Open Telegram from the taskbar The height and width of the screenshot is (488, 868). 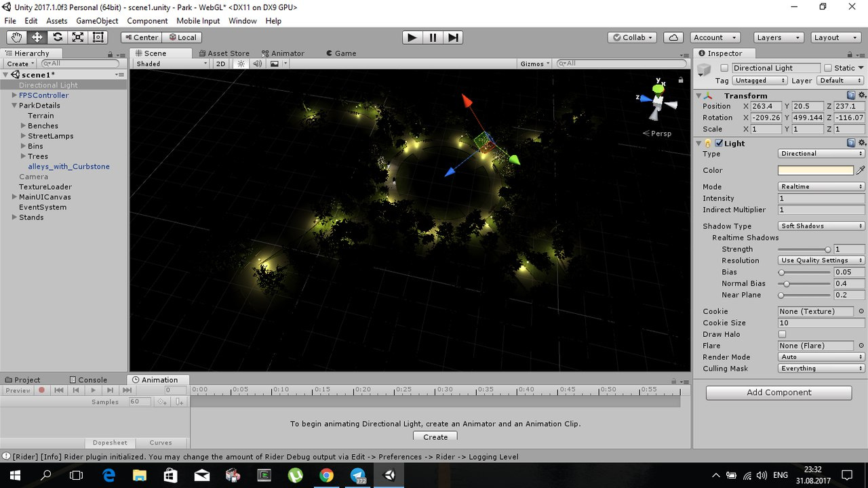pyautogui.click(x=357, y=475)
